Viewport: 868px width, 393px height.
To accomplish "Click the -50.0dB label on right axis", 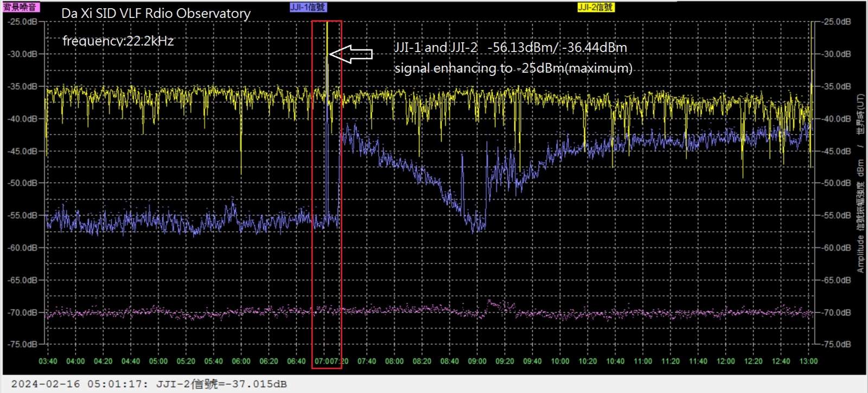I will (x=837, y=183).
